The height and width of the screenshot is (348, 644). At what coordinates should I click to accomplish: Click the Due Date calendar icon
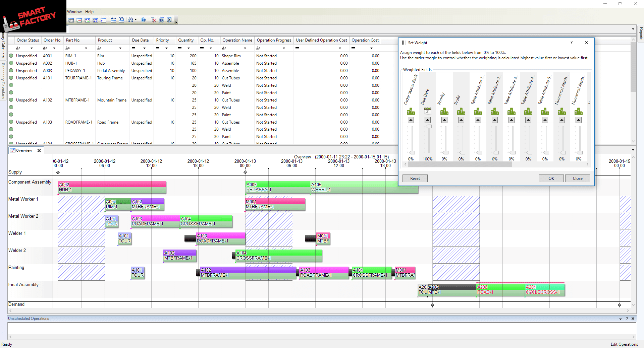point(428,111)
